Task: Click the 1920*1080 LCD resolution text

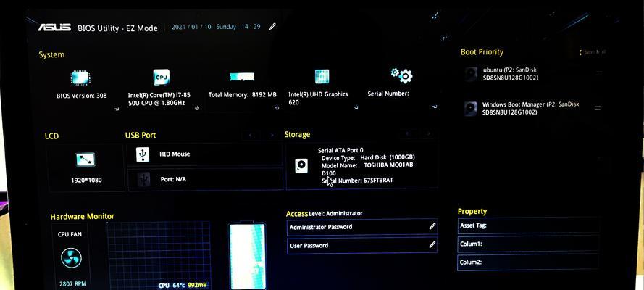Action: point(86,180)
